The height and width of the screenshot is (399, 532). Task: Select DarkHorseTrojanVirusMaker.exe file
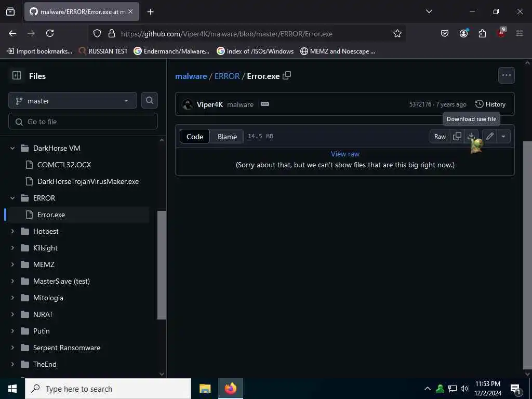[88, 181]
